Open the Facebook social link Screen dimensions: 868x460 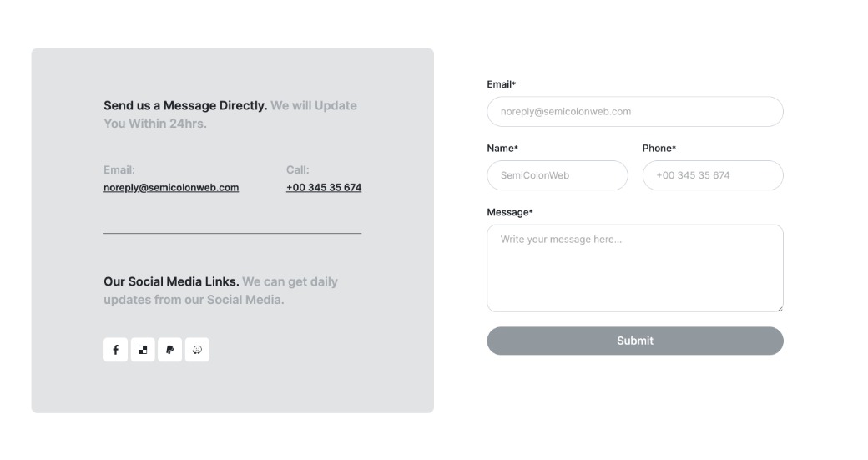[x=116, y=350]
